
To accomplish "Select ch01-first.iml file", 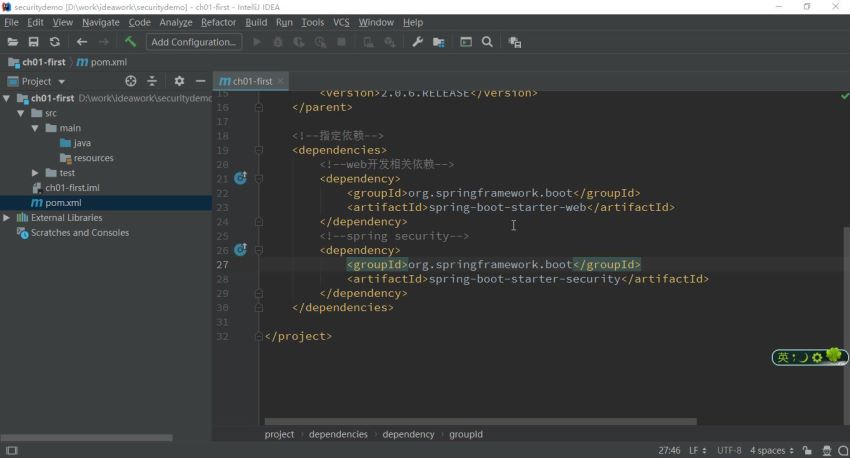I will [x=66, y=188].
